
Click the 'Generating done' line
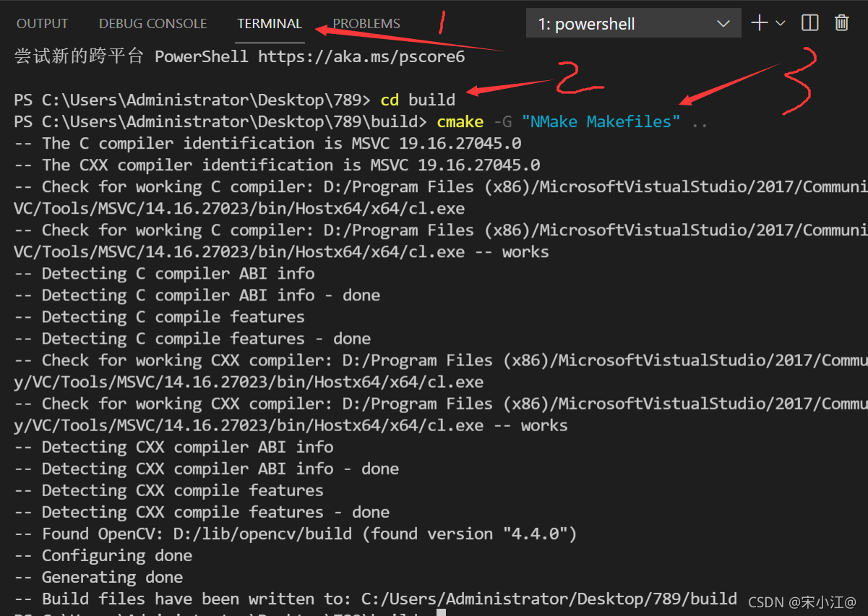98,576
